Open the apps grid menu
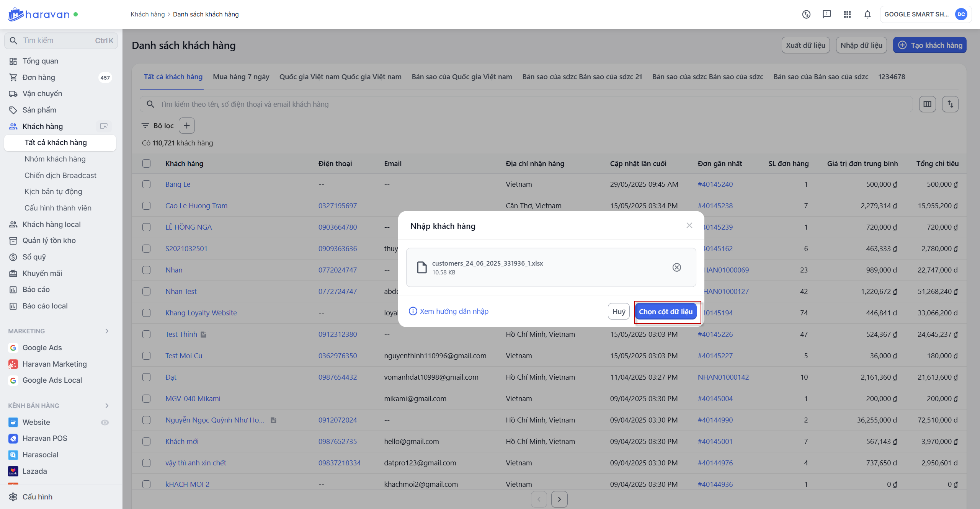Viewport: 980px width, 509px height. tap(847, 14)
